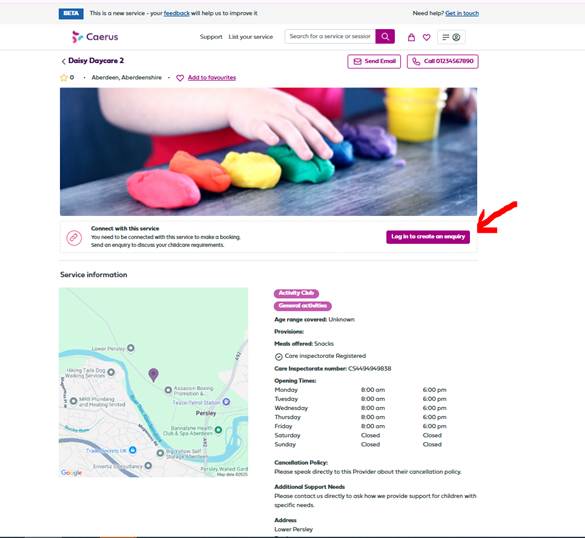Click the Cancellation Policy heading
Image resolution: width=585 pixels, height=538 pixels.
301,463
